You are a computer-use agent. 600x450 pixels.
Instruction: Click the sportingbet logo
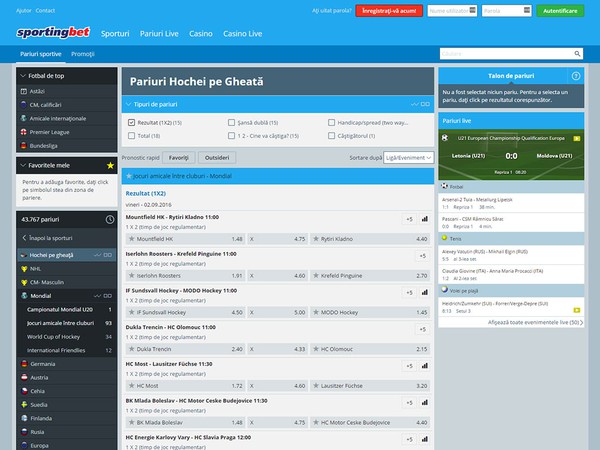tap(53, 33)
